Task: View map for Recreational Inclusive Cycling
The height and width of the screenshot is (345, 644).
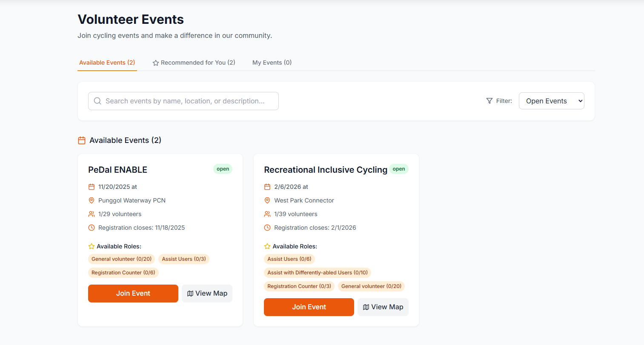Action: pyautogui.click(x=383, y=307)
